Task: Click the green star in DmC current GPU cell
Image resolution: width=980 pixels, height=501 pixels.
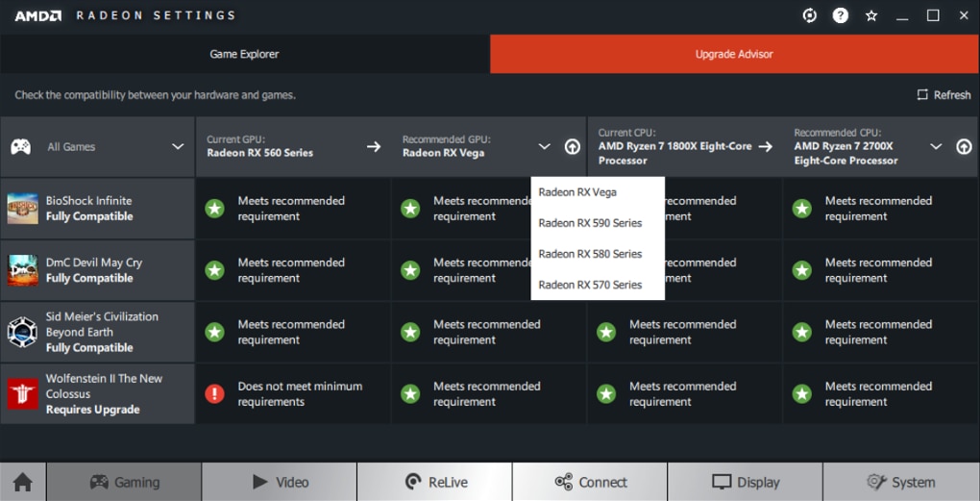Action: 214,270
